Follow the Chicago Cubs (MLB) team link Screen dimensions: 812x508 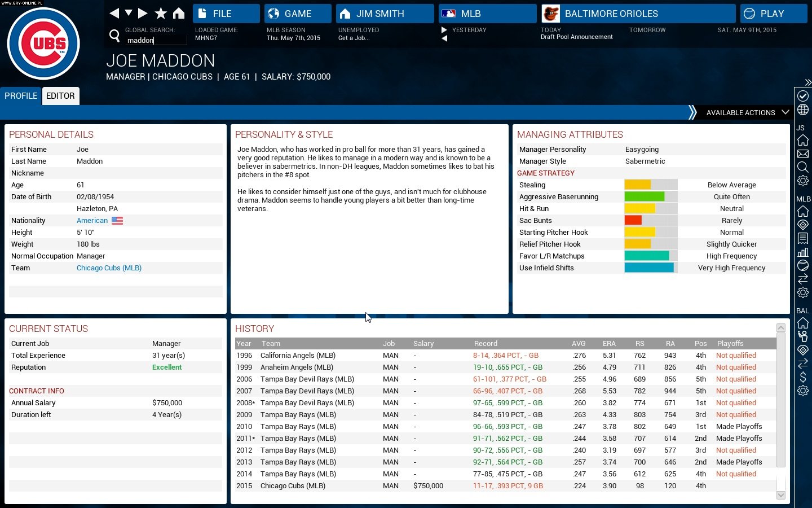(x=109, y=268)
